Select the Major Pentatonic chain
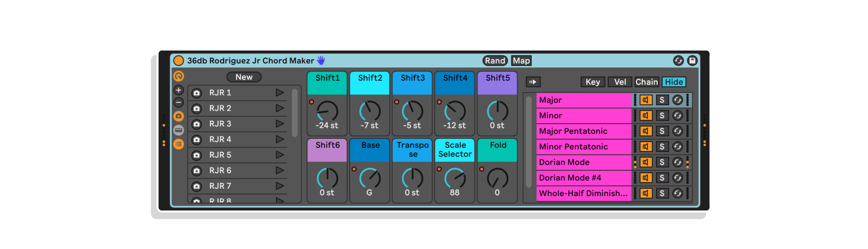Viewport: 868px width, 249px height. (584, 131)
